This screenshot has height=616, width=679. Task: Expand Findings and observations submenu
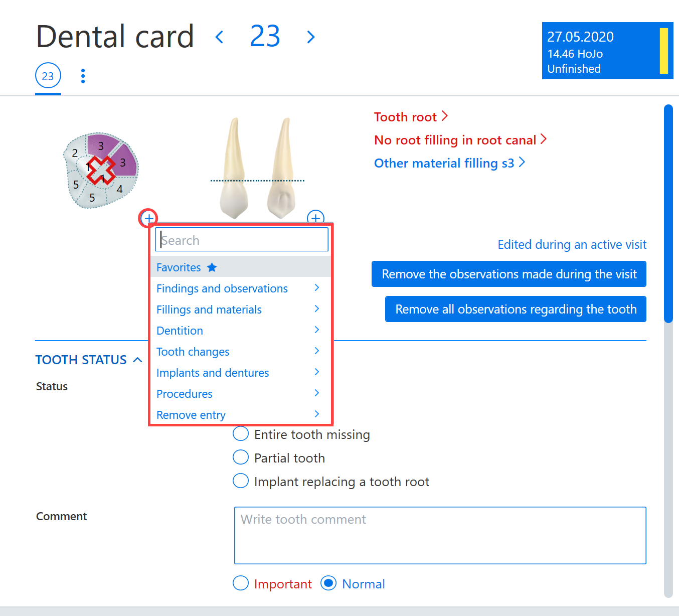pyautogui.click(x=241, y=288)
